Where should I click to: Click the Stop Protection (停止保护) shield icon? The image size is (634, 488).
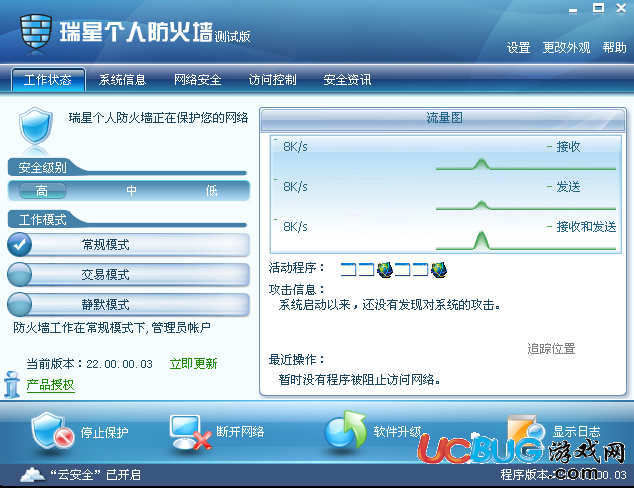pos(52,431)
